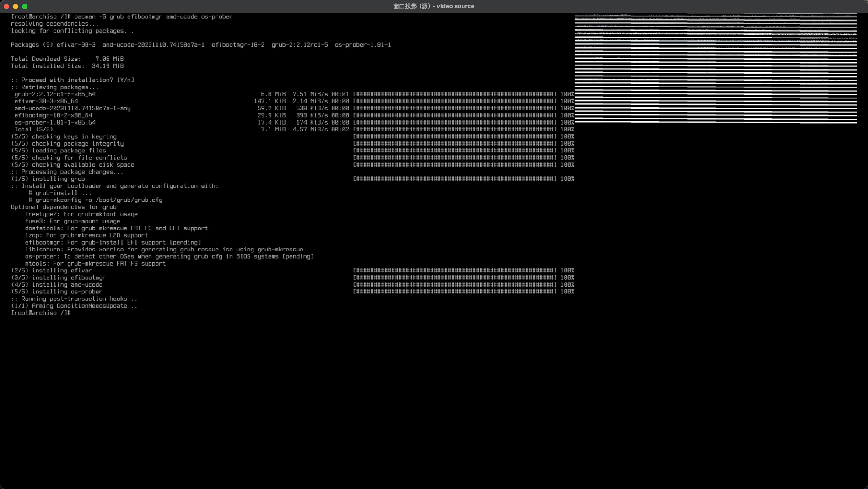Minimize the video source window
The image size is (868, 489).
[x=16, y=6]
